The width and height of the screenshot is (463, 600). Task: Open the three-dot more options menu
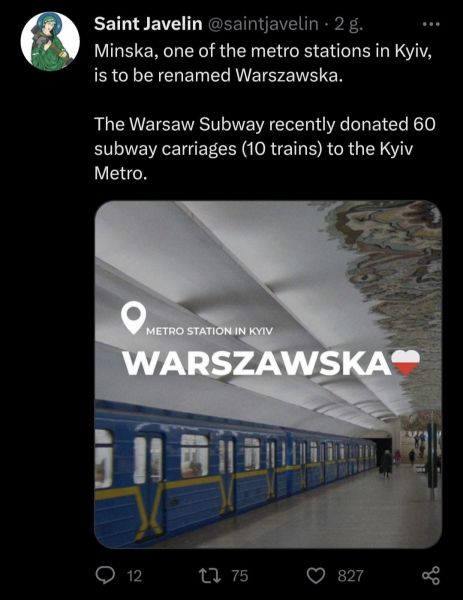[431, 24]
